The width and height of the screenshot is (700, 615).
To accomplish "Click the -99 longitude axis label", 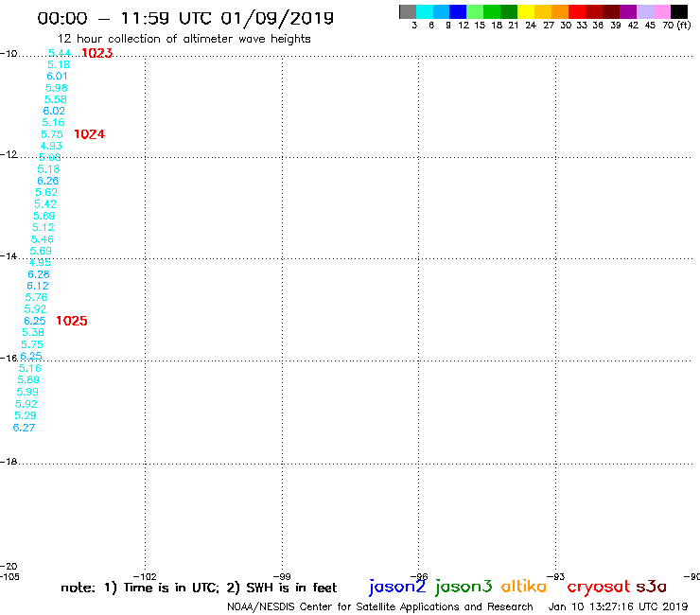I will tap(282, 576).
